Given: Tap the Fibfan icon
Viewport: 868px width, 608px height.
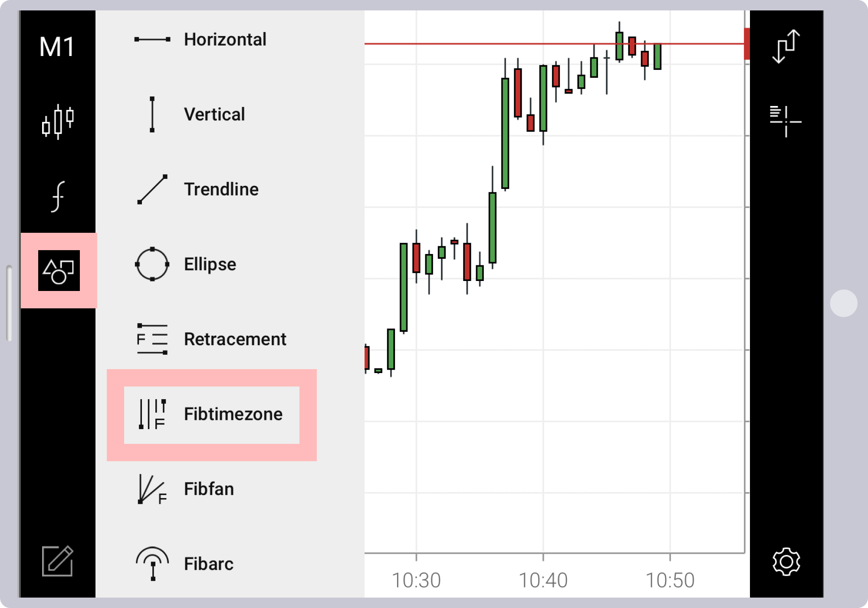Looking at the screenshot, I should 152,489.
